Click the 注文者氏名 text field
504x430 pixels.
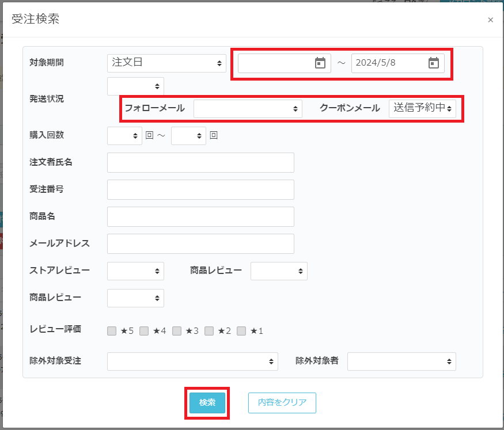[x=200, y=162]
